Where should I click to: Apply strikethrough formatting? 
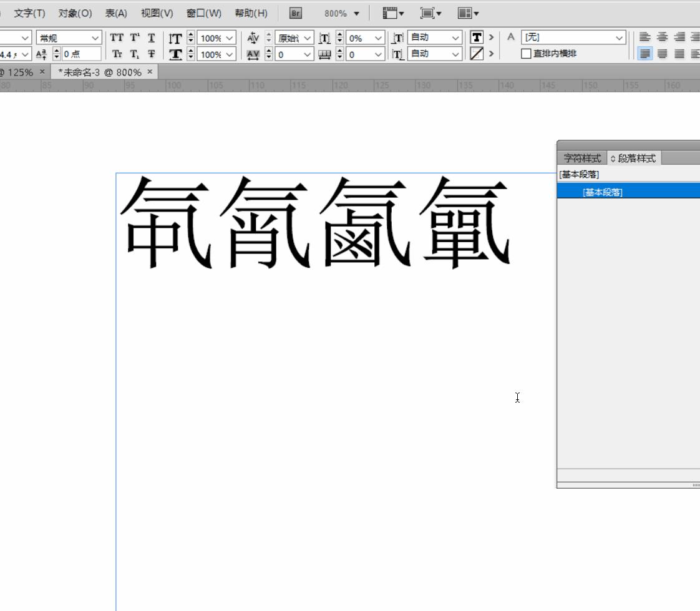[x=151, y=54]
